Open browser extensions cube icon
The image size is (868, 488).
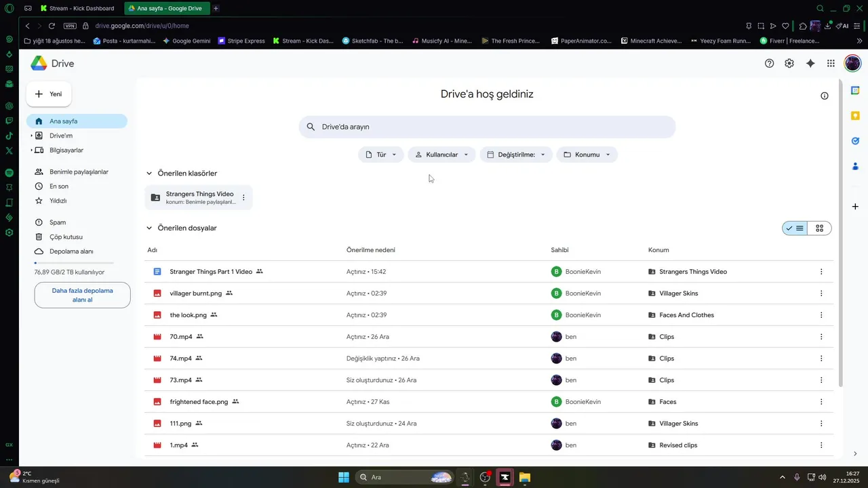803,26
